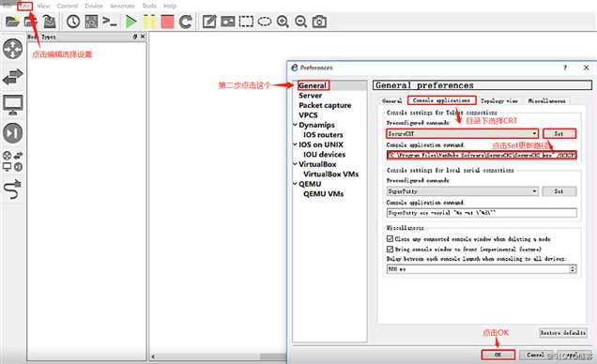Viewport: 597px width, 364px height.
Task: Select Server in preferences tree
Action: point(311,96)
